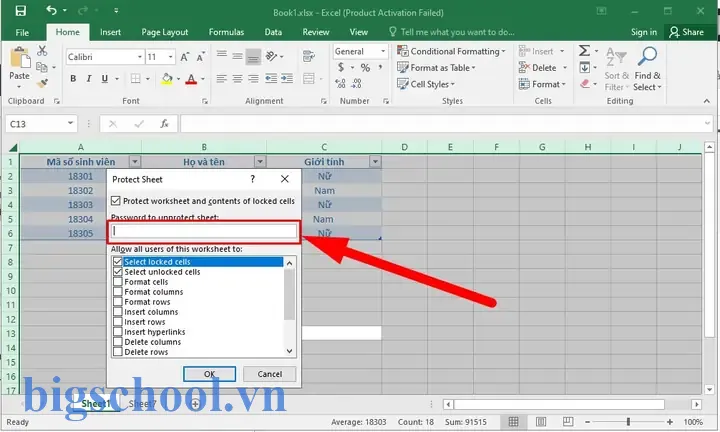The height and width of the screenshot is (432, 720).
Task: Open the font size dropdown
Action: point(170,57)
